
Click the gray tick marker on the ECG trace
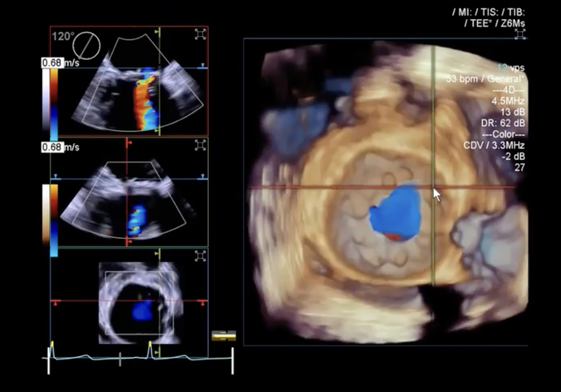tap(120, 359)
